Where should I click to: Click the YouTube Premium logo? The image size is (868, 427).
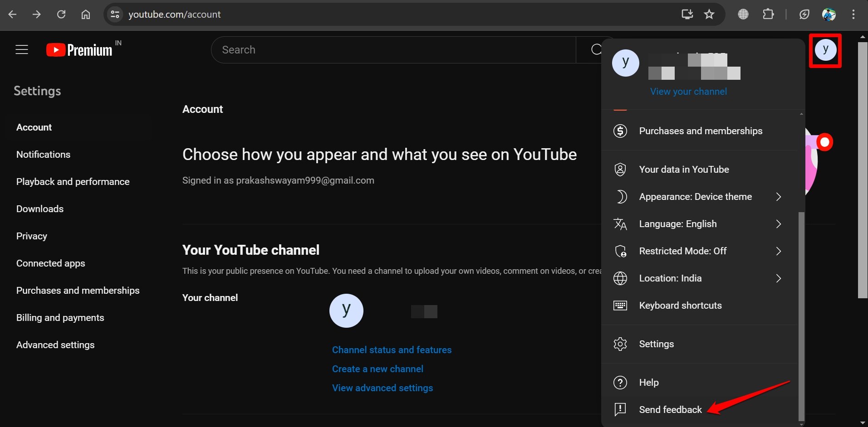coord(79,50)
